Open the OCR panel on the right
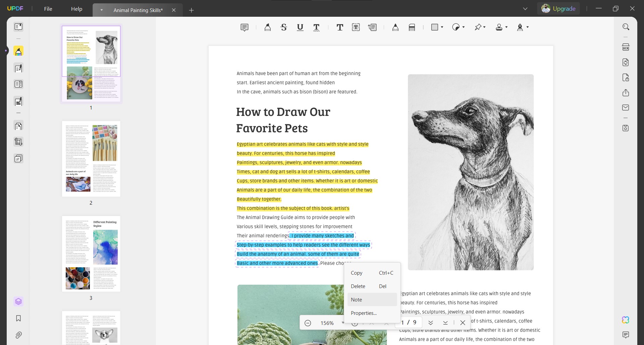The width and height of the screenshot is (644, 345). pos(626,47)
